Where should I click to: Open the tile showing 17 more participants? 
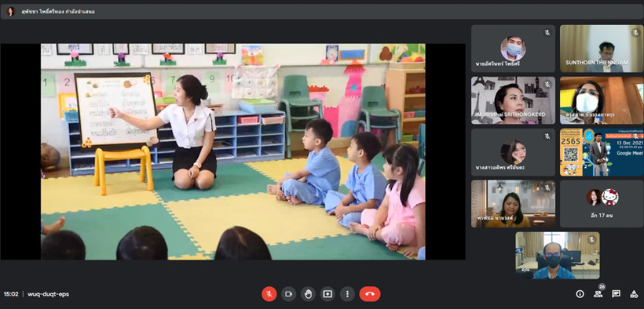[x=602, y=204]
